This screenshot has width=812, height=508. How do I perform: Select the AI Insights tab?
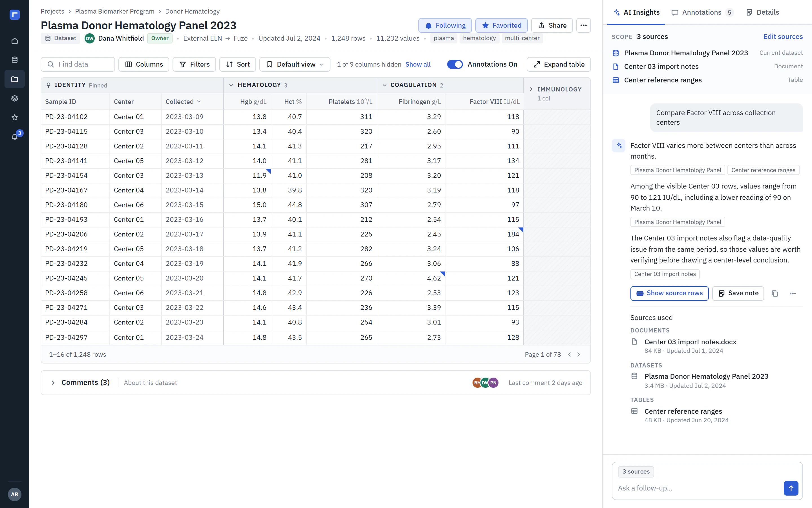tap(636, 12)
